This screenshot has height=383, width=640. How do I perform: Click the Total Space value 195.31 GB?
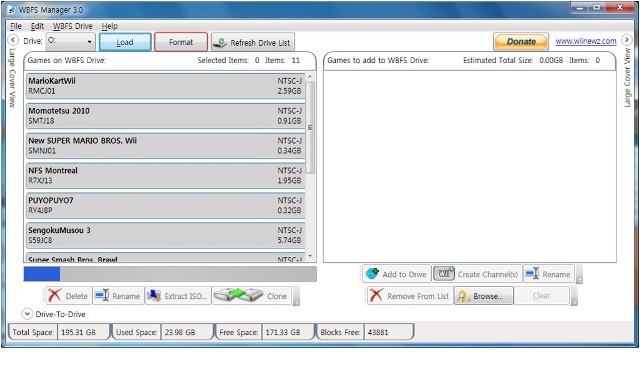(78, 332)
